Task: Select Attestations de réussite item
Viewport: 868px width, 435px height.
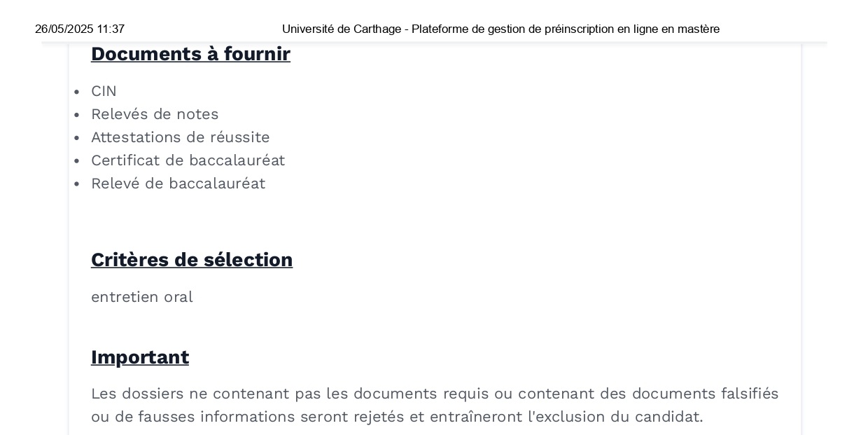Action: [181, 137]
